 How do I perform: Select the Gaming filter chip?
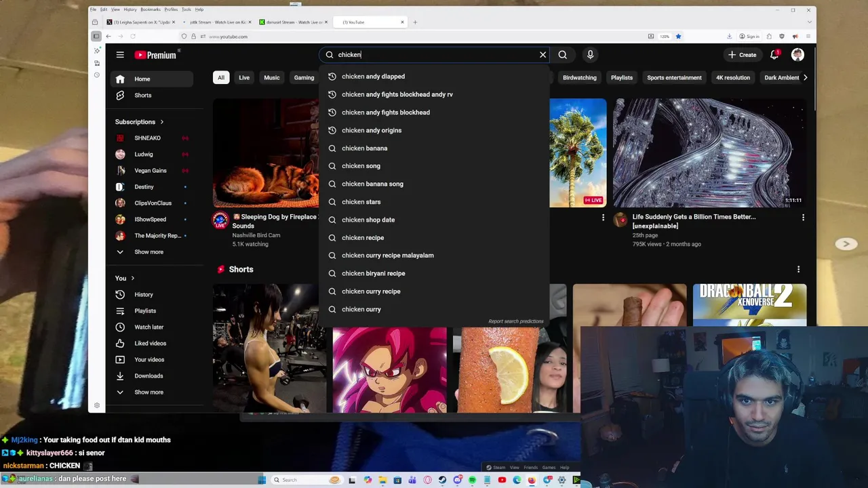coord(304,78)
